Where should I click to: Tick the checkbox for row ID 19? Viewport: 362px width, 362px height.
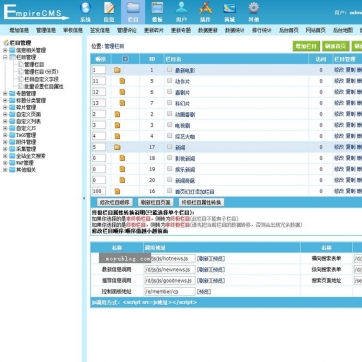coord(170,169)
